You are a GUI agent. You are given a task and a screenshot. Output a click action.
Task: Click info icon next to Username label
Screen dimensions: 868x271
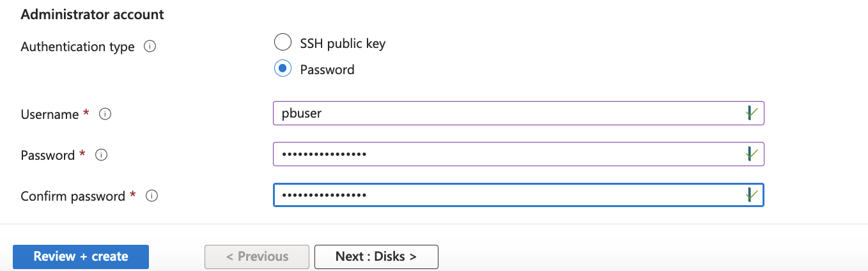click(x=106, y=114)
